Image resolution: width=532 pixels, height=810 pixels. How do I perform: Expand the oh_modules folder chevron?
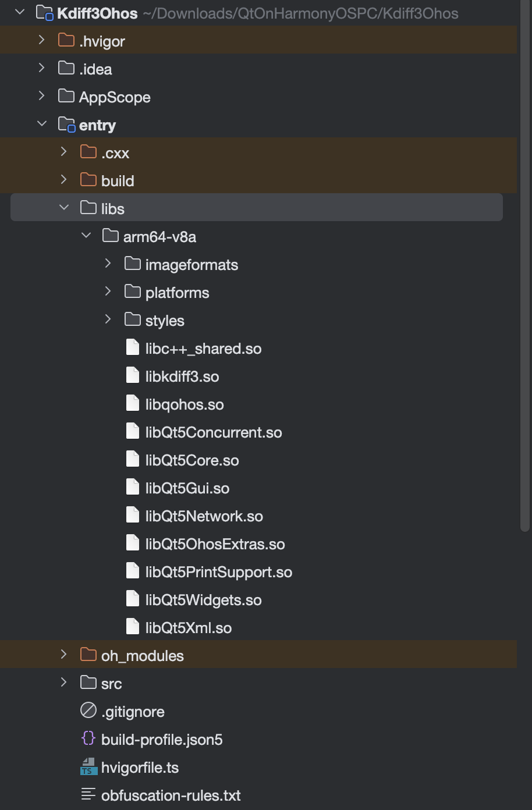[x=63, y=654]
